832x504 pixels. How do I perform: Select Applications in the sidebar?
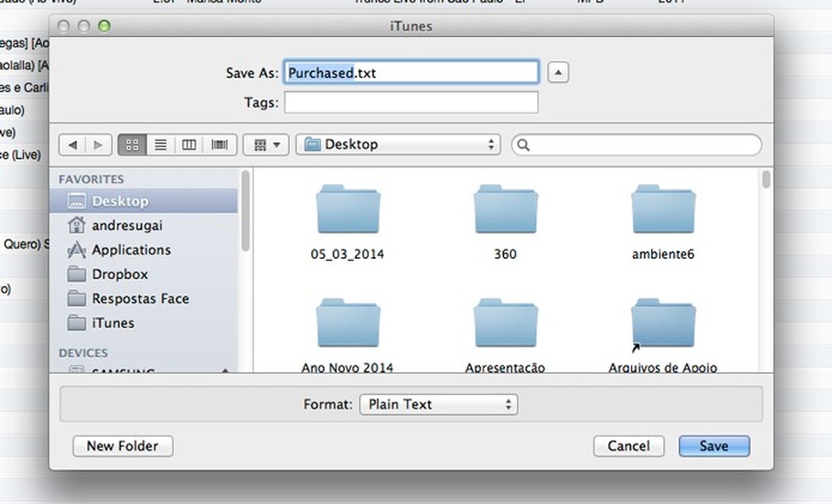(143, 249)
